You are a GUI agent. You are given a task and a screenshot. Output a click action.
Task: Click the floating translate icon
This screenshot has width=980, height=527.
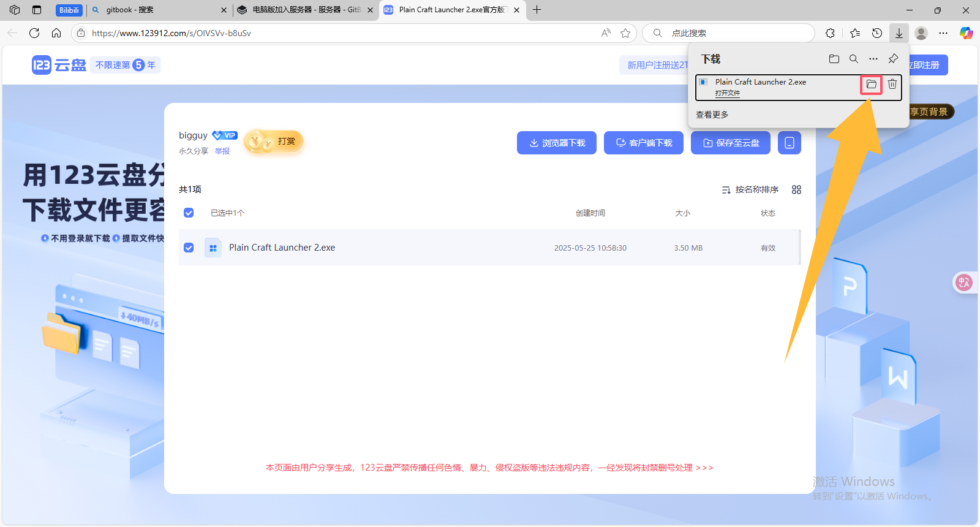(964, 282)
